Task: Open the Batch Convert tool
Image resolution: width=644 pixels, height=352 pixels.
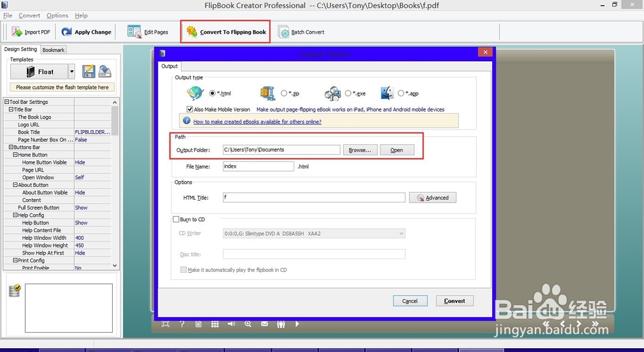Action: point(301,32)
